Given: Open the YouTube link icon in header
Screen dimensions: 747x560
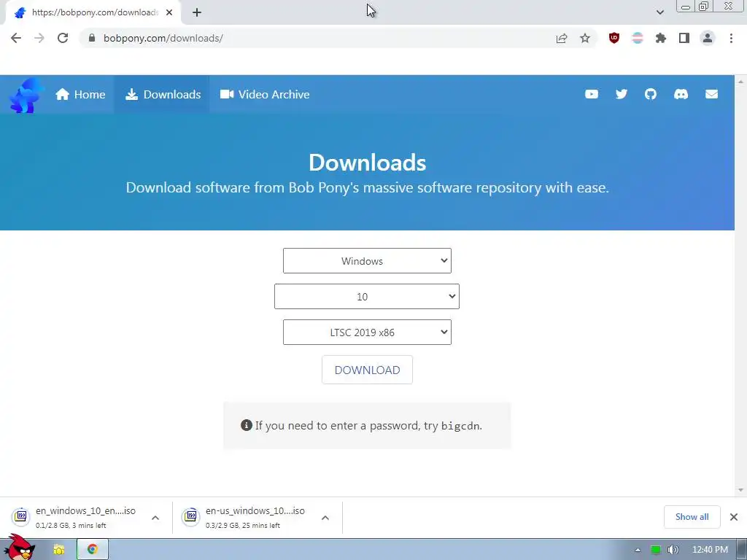Looking at the screenshot, I should click(591, 94).
